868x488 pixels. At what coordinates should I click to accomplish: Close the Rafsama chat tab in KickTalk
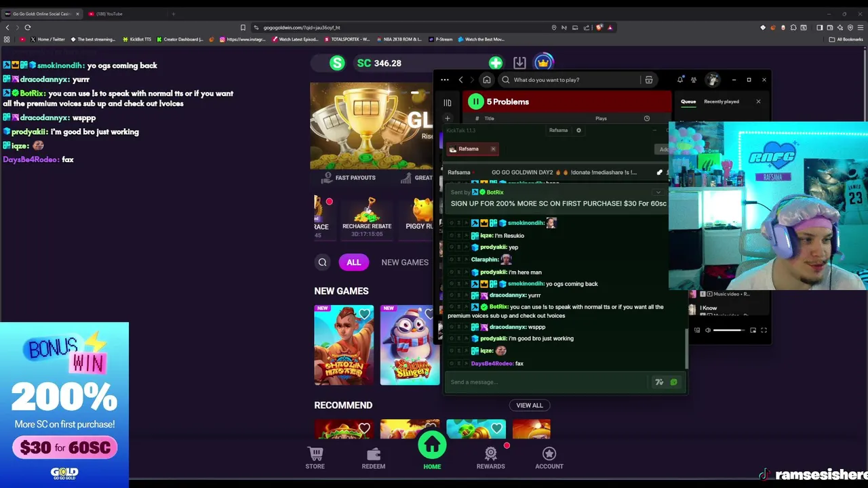pyautogui.click(x=493, y=149)
